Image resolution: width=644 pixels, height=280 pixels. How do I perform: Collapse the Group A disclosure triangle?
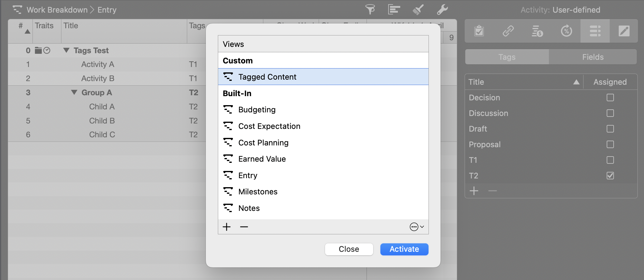(74, 93)
